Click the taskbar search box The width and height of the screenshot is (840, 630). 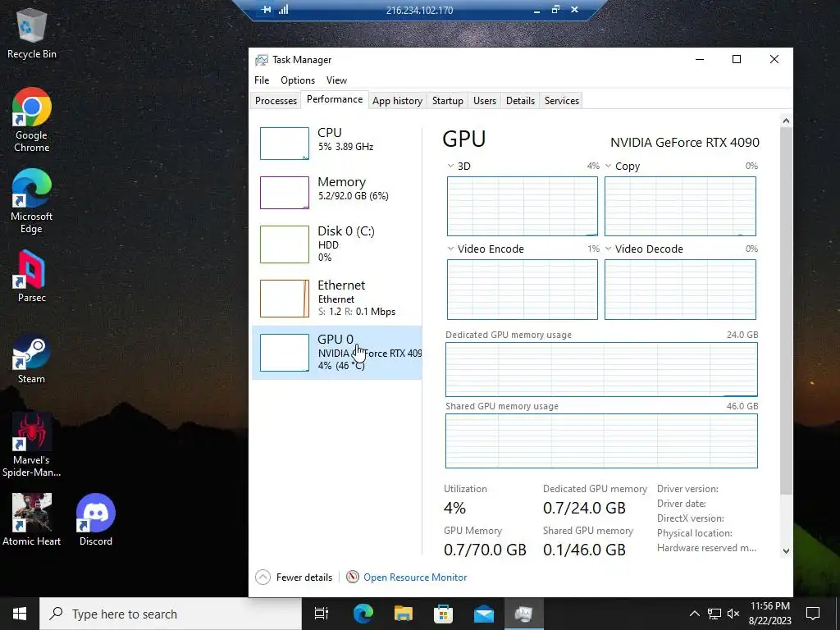171,614
